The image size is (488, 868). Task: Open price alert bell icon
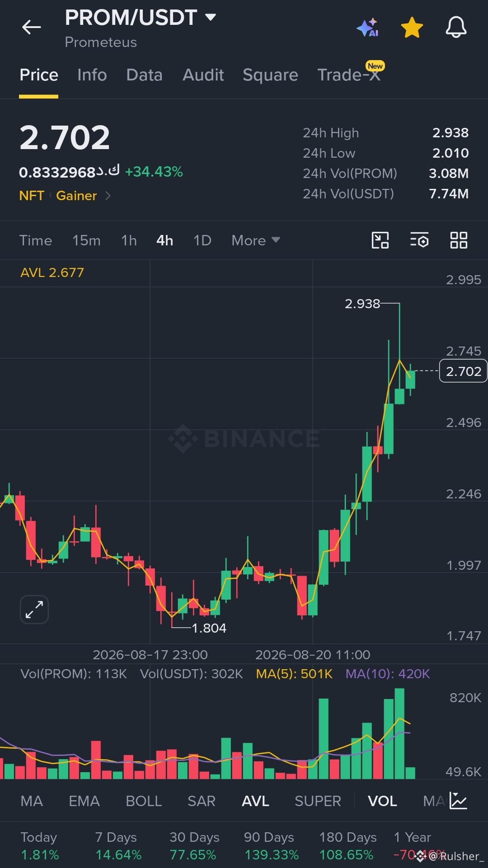tap(456, 27)
